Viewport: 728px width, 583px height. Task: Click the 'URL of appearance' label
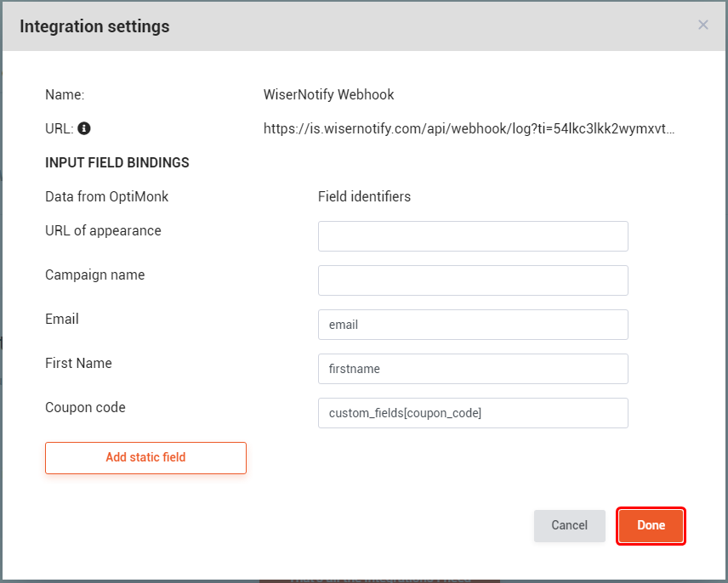tap(103, 230)
